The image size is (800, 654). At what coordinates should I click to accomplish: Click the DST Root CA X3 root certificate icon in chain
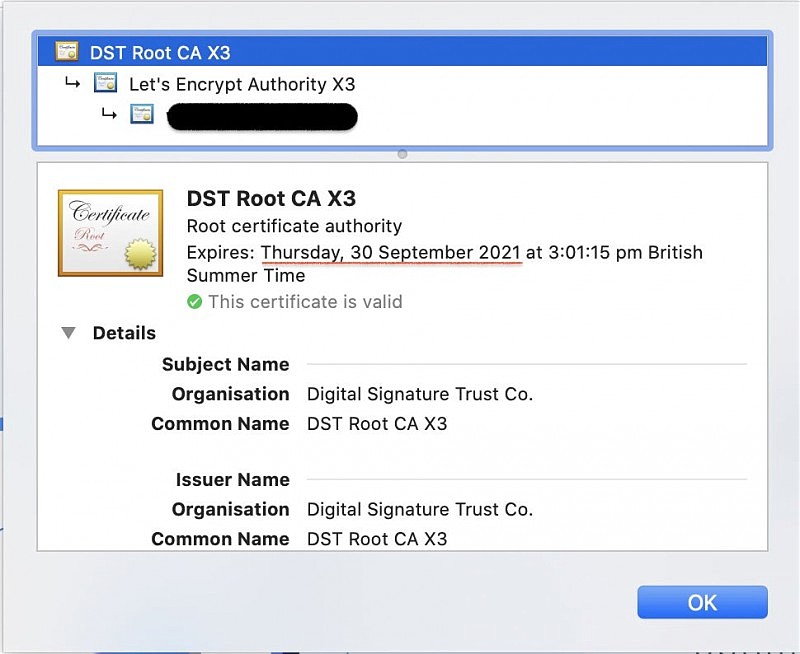67,52
